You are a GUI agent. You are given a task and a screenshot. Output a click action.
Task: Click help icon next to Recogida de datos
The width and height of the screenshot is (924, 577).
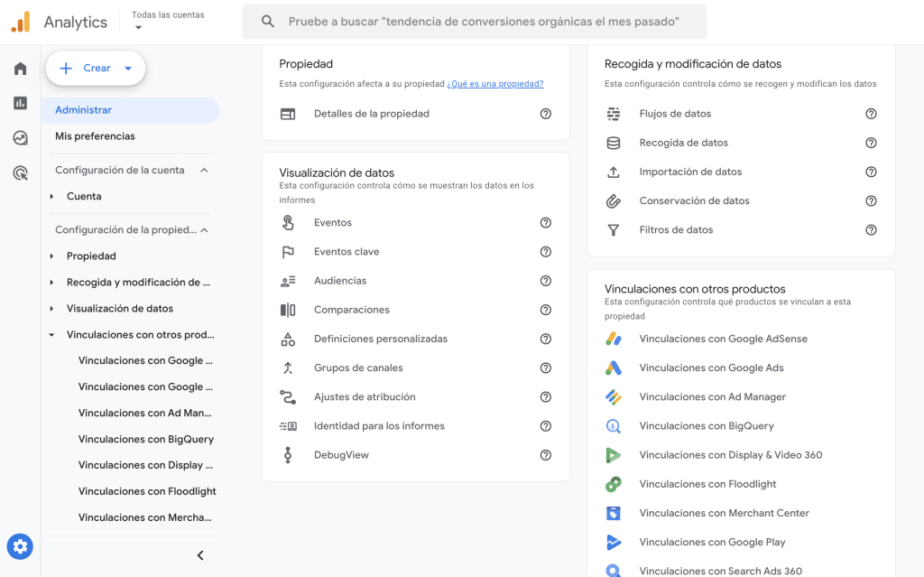[x=871, y=143]
